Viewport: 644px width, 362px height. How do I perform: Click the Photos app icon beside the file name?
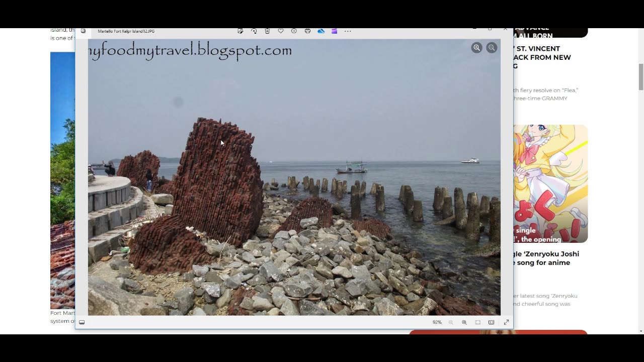pyautogui.click(x=83, y=31)
